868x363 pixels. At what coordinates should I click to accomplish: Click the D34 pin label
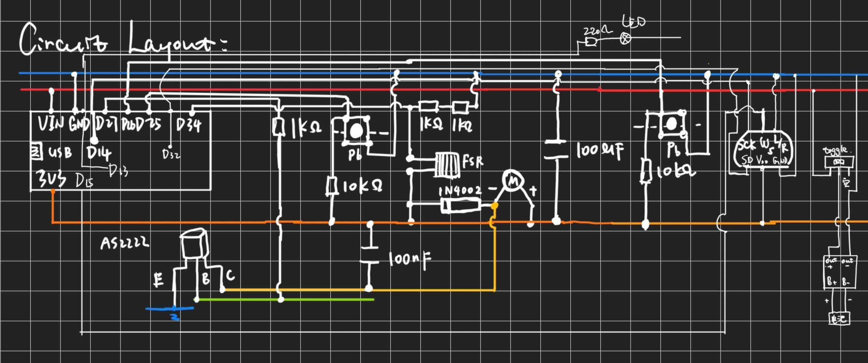[x=188, y=125]
